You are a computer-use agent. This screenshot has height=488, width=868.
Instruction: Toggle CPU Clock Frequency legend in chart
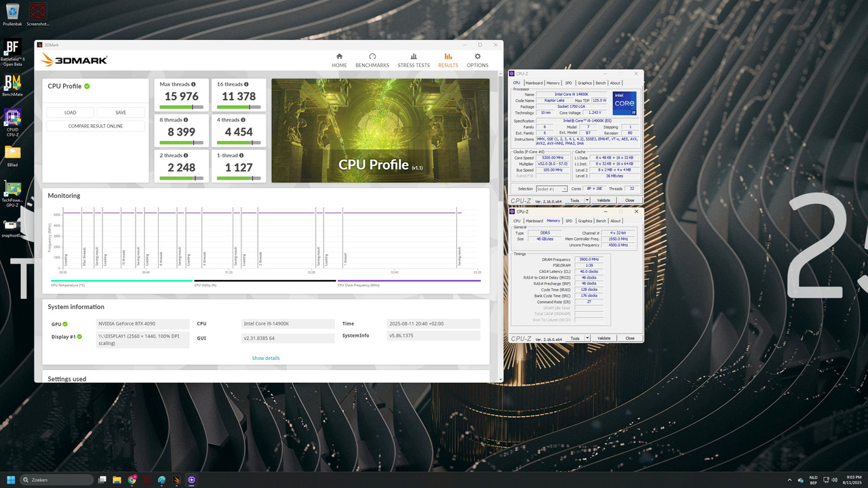[x=409, y=283]
